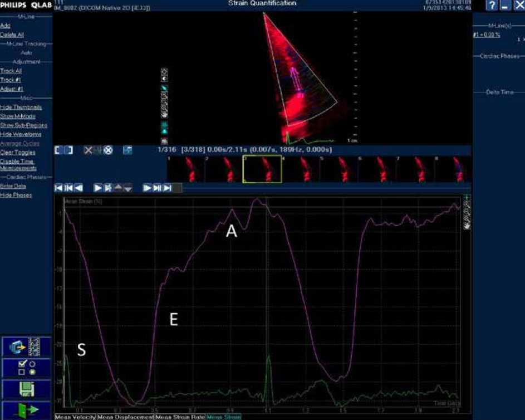Click the circled X icon above thumbnails
This screenshot has height=420, width=525.
pyautogui.click(x=108, y=150)
